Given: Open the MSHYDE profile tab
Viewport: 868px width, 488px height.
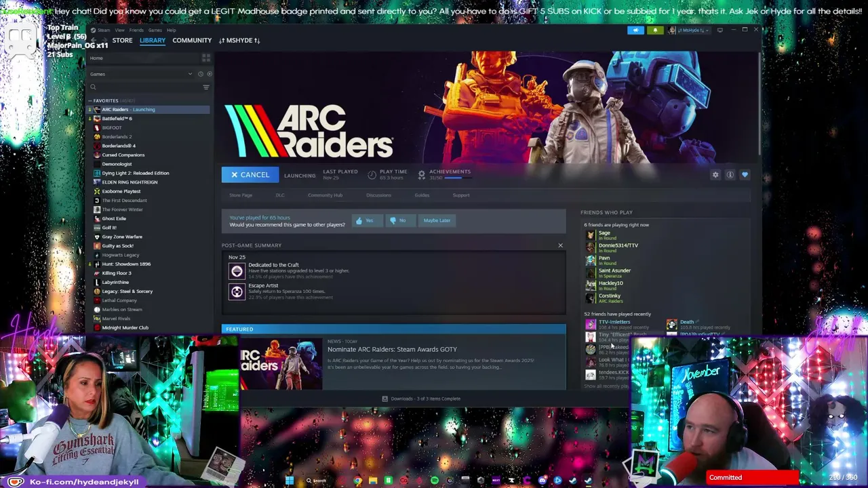Looking at the screenshot, I should pyautogui.click(x=239, y=41).
